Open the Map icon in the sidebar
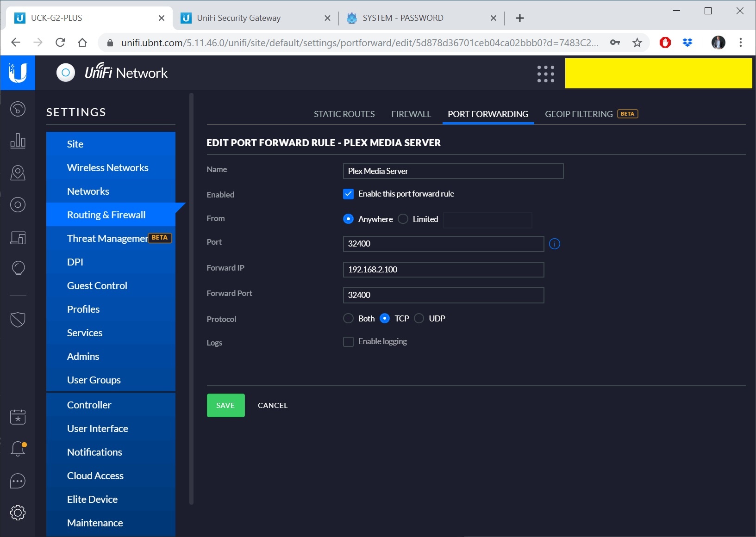 click(x=18, y=173)
